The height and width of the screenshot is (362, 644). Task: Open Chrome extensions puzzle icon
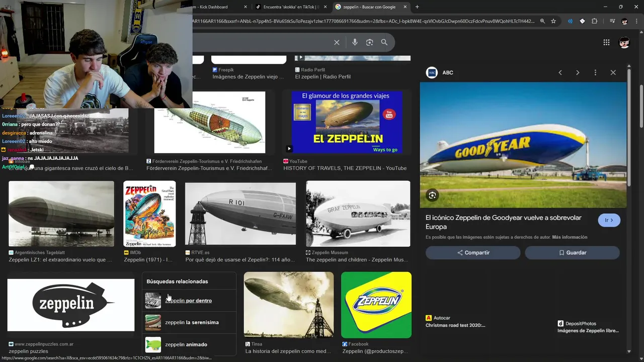point(594,21)
